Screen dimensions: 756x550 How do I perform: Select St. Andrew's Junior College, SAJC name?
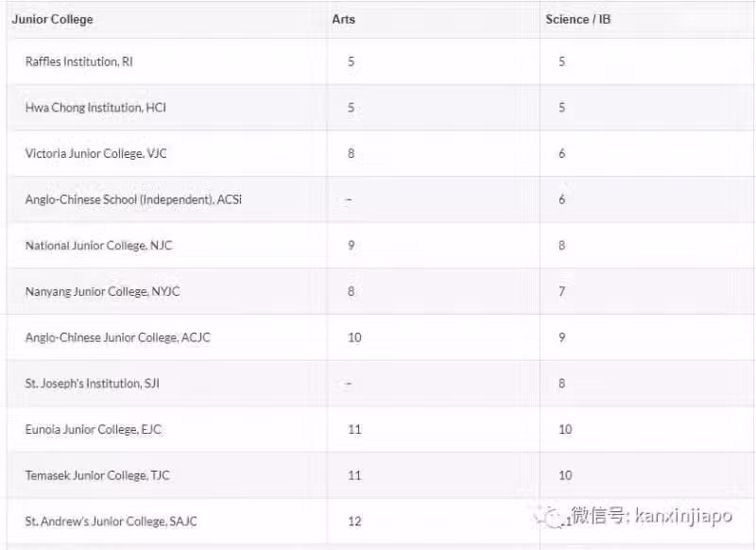111,521
